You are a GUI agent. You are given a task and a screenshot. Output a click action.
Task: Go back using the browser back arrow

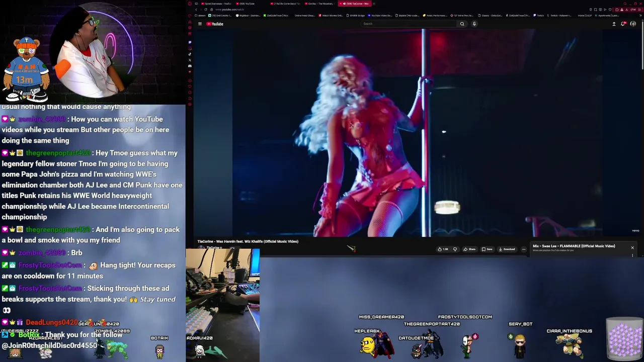point(196,10)
